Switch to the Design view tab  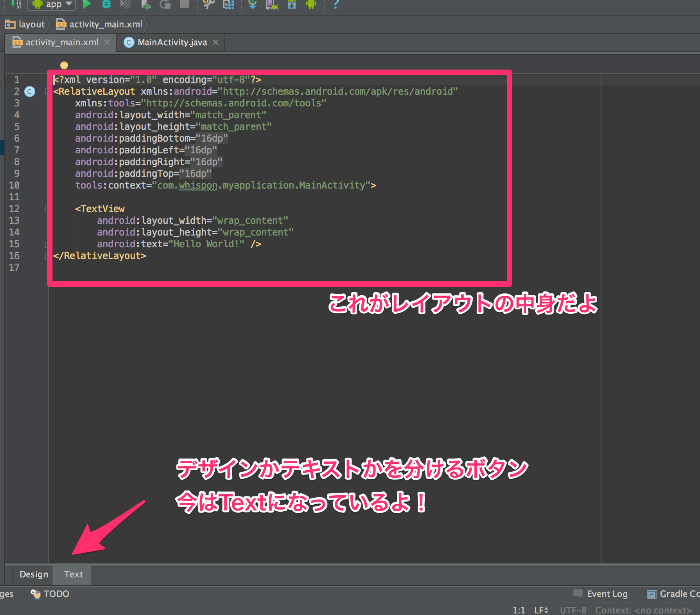34,574
